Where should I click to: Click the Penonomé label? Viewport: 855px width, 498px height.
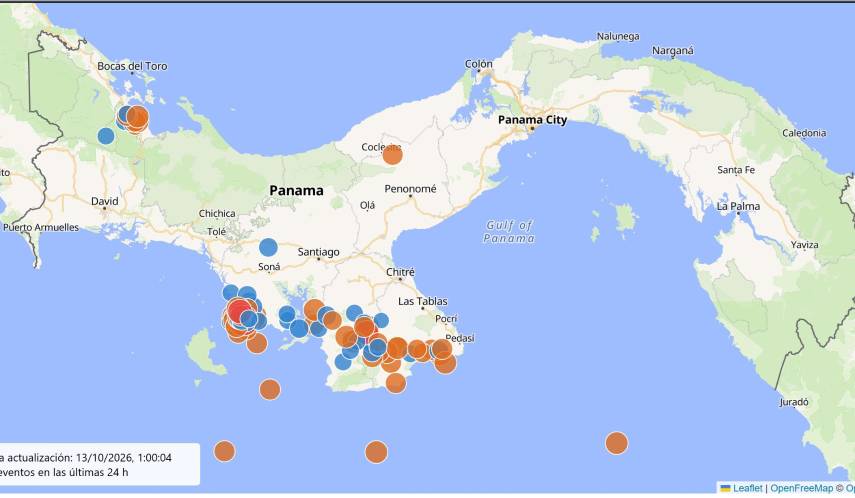coord(410,189)
